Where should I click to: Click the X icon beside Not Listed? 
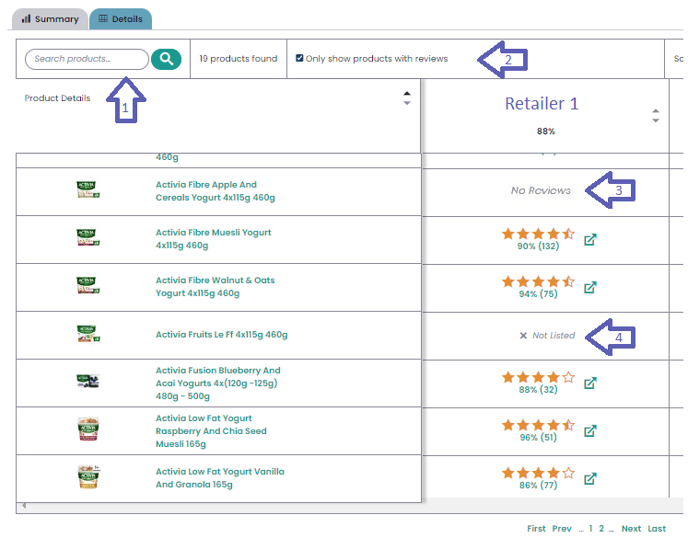coord(523,336)
